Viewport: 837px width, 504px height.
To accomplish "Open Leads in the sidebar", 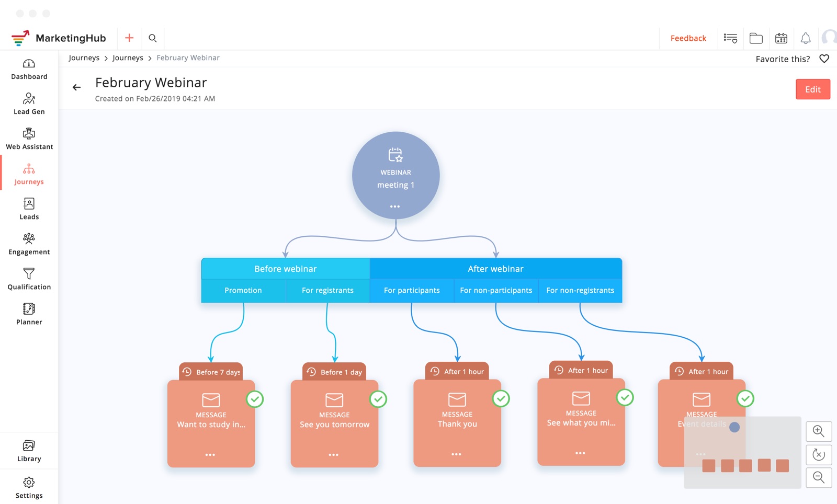I will [x=29, y=209].
